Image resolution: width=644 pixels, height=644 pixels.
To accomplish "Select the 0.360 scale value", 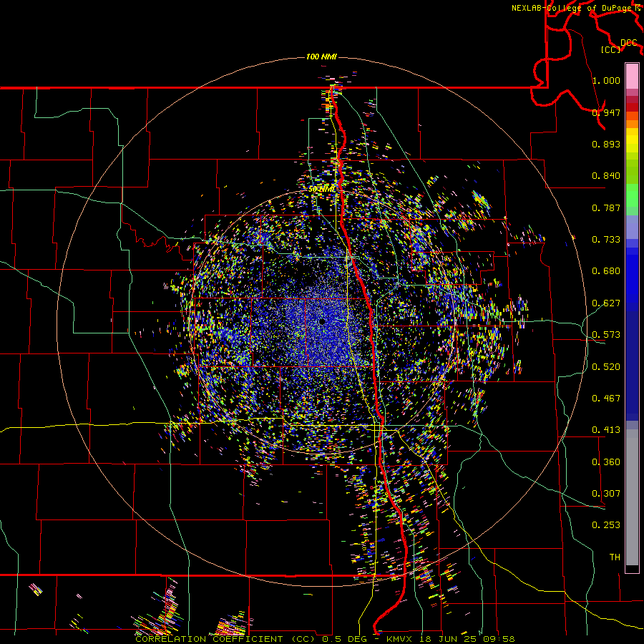I will point(606,462).
